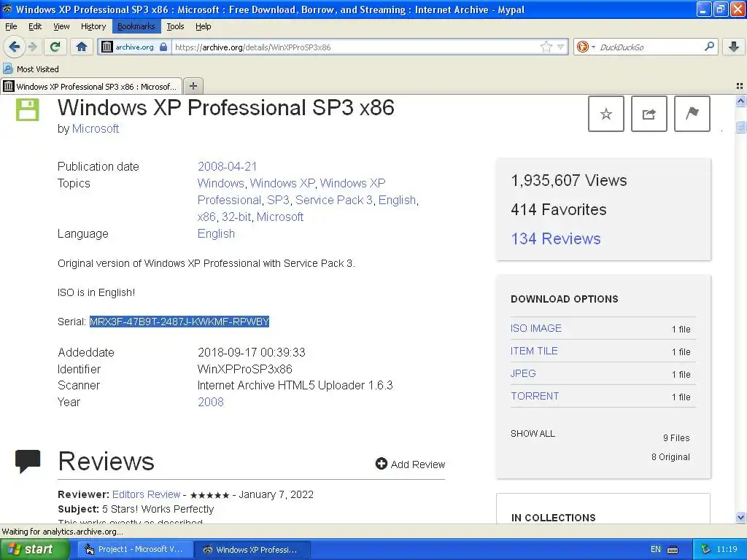This screenshot has height=560, width=747.
Task: Switch to Project1 Microsoft Visual taskbar window
Action: coord(135,549)
